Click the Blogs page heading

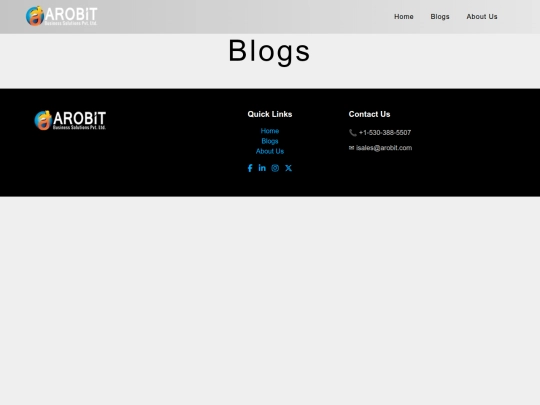(269, 51)
